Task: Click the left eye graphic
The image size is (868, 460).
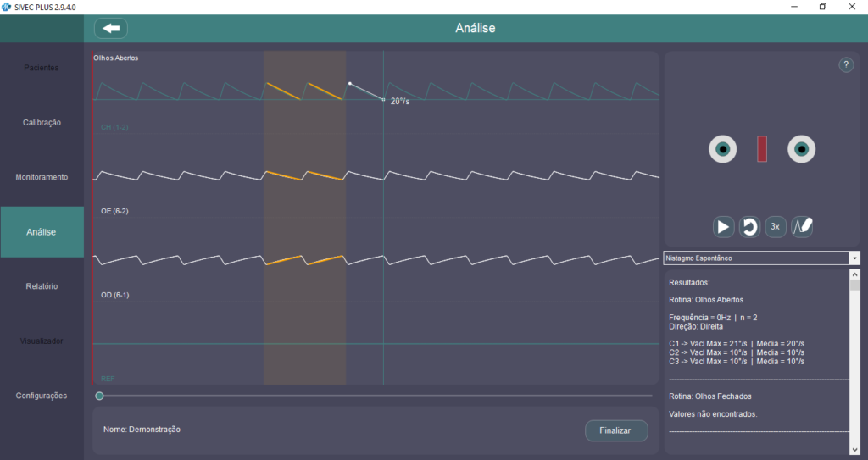Action: [722, 149]
